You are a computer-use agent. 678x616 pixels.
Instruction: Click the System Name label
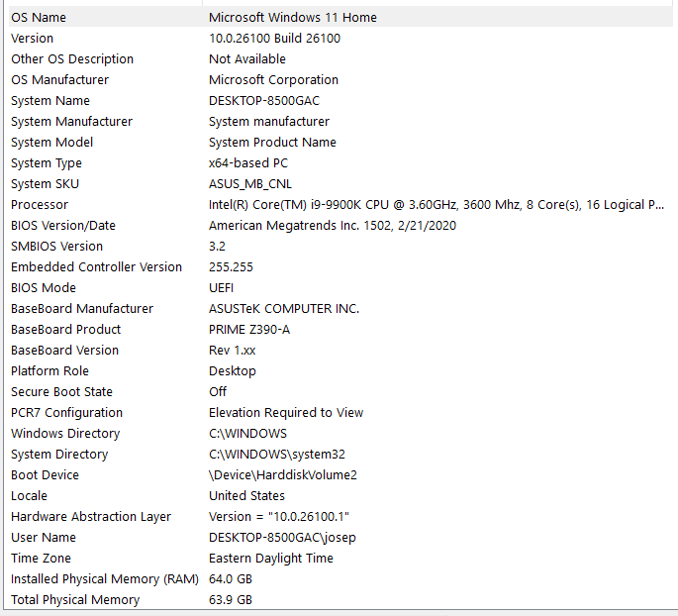coord(50,101)
